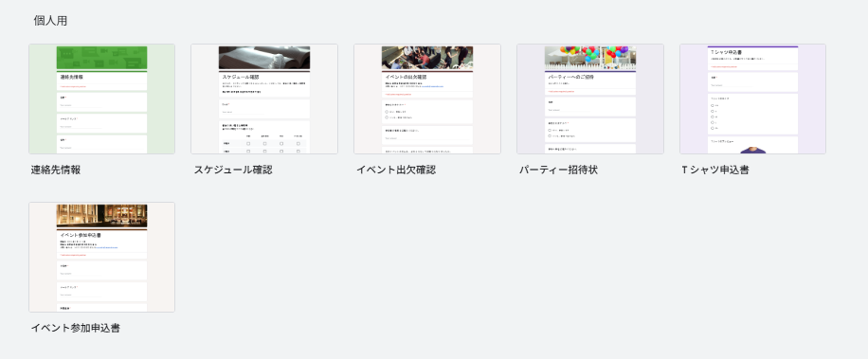The image size is (868, 359).
Task: Open the 連絡先情報 template thumbnail
Action: [101, 99]
